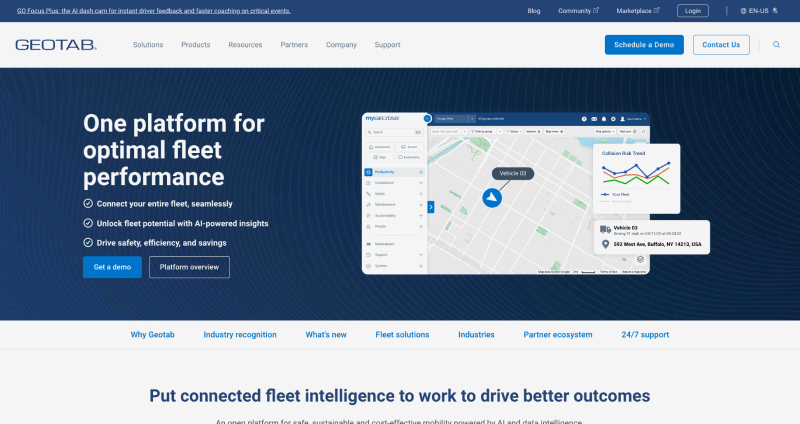Click the mail envelope icon in the myGeotab header

(594, 119)
